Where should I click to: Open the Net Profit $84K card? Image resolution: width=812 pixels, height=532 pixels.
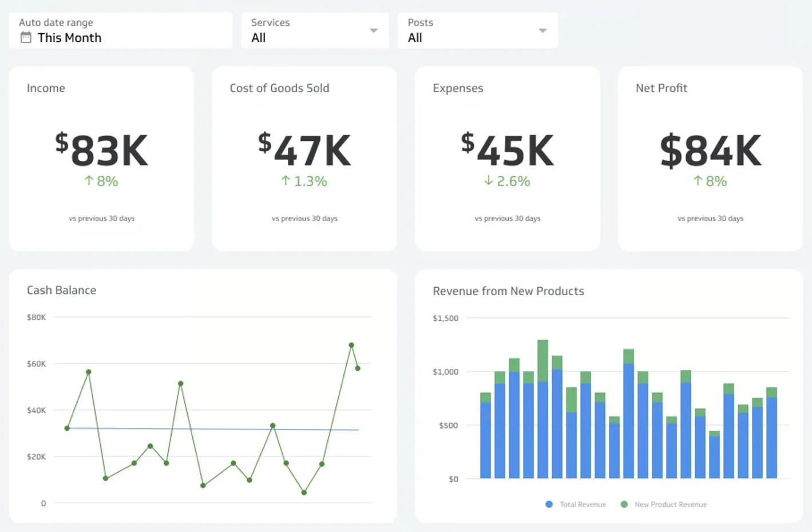point(710,158)
